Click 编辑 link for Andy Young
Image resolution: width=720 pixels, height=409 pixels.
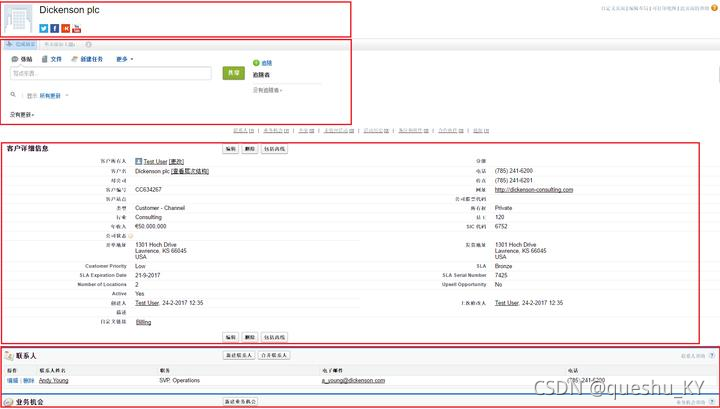tap(13, 381)
